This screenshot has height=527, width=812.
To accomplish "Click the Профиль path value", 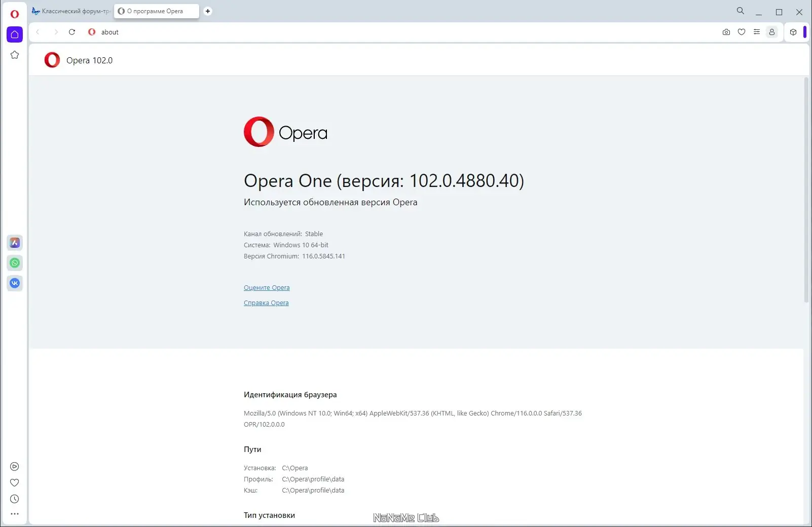I will pos(313,479).
